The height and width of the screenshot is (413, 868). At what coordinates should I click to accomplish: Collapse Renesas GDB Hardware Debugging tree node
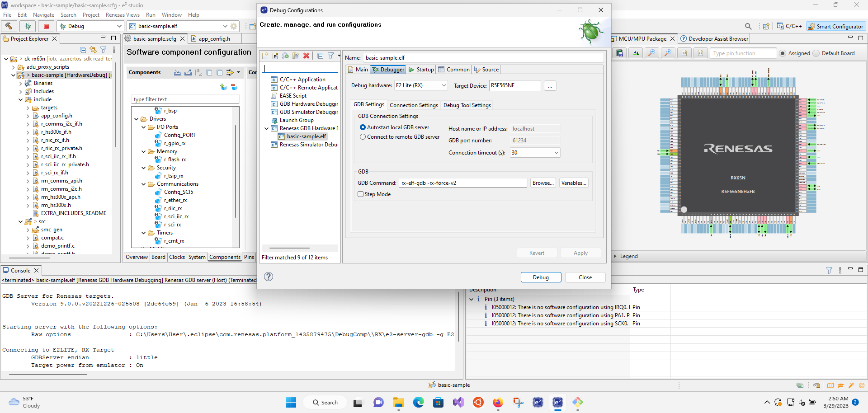pyautogui.click(x=266, y=128)
